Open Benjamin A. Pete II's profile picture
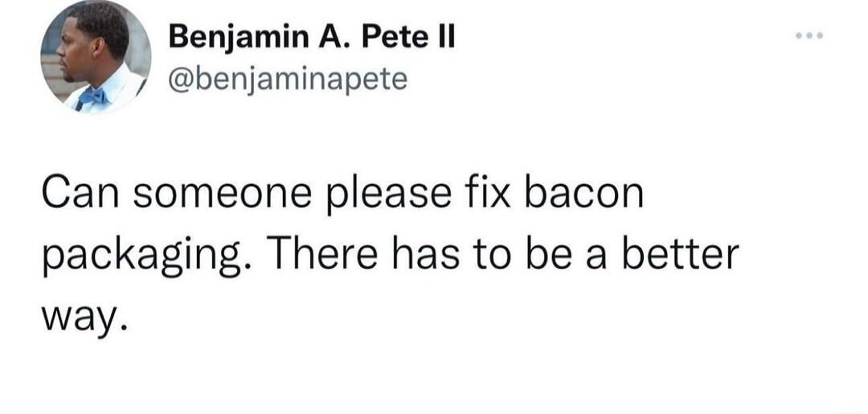This screenshot has width=868, height=414. pyautogui.click(x=96, y=58)
